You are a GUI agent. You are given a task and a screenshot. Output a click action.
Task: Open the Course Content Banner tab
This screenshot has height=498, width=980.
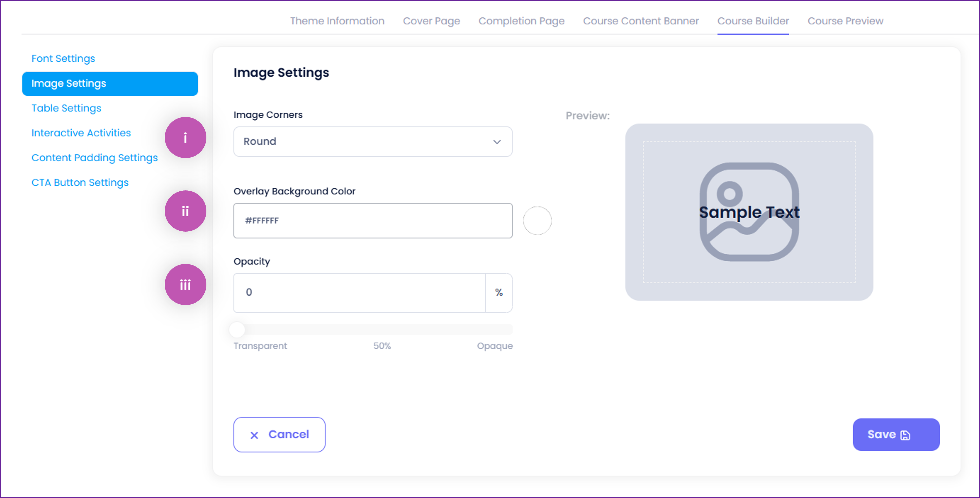641,21
